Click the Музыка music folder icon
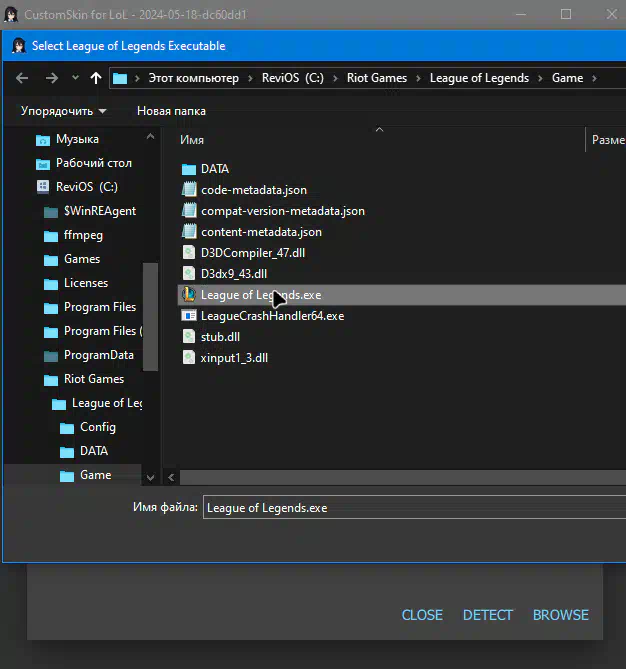This screenshot has width=626, height=669. pyautogui.click(x=43, y=140)
